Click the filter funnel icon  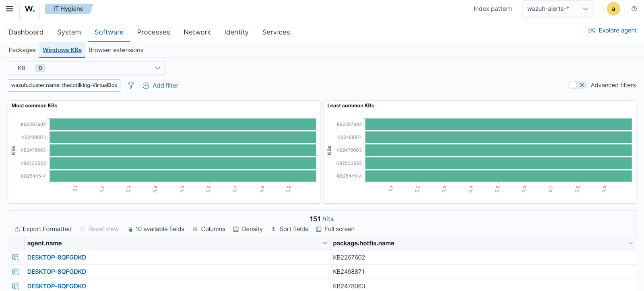[x=131, y=85]
